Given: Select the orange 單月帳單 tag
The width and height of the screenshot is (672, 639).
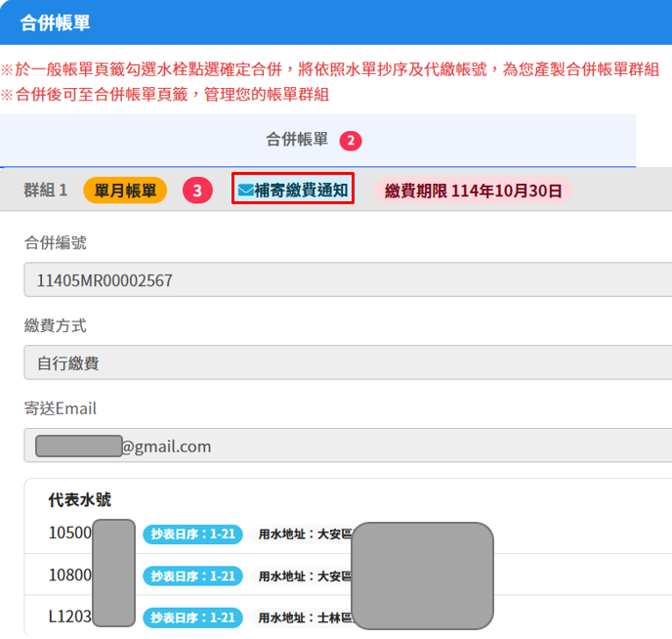Looking at the screenshot, I should (x=125, y=191).
